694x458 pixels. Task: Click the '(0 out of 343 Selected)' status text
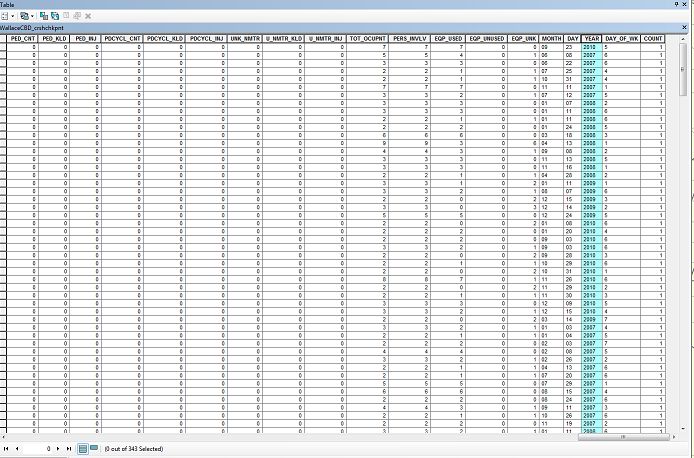(x=134, y=449)
